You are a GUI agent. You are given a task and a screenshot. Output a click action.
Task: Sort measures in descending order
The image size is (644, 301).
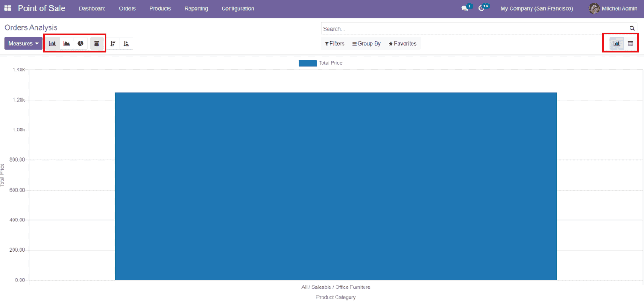click(x=112, y=43)
